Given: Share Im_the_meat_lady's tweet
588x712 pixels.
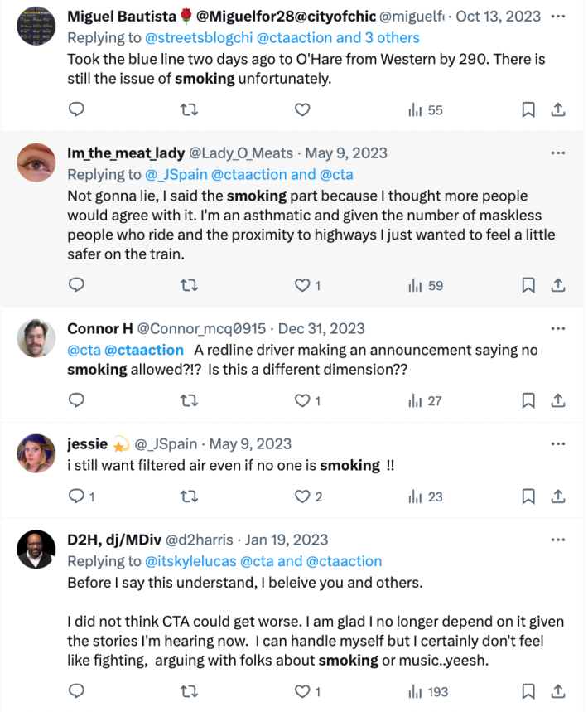Looking at the screenshot, I should 558,285.
